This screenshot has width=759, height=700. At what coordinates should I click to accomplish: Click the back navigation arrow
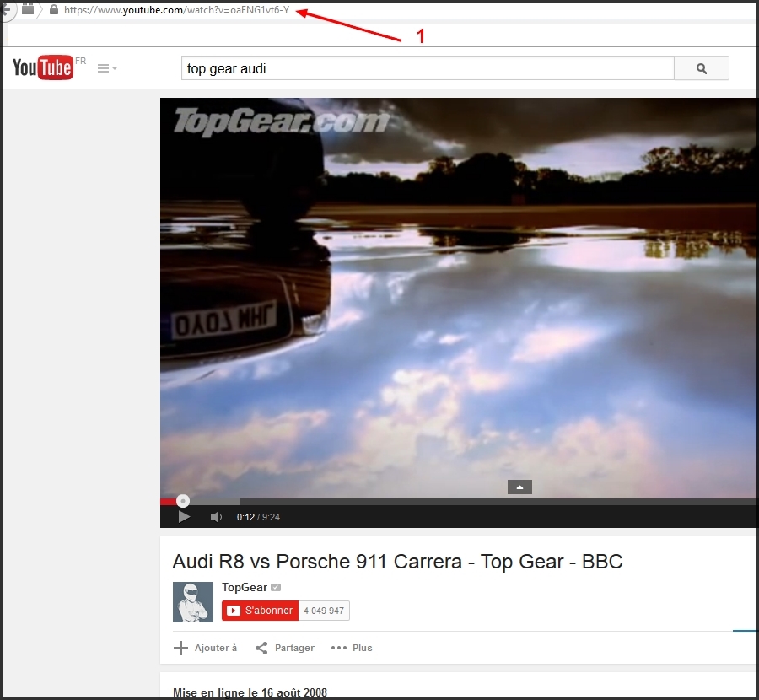[5, 8]
